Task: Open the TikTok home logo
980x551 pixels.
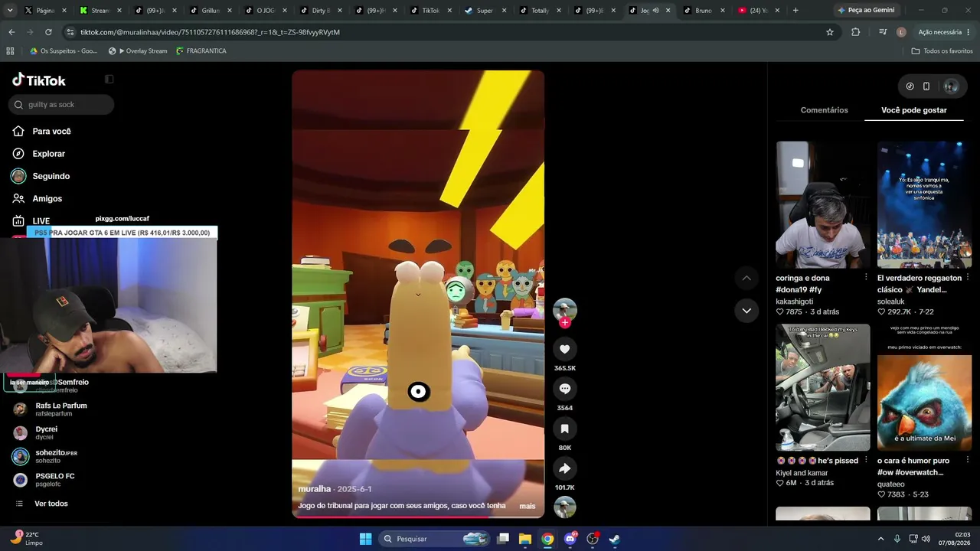Action: 39,80
